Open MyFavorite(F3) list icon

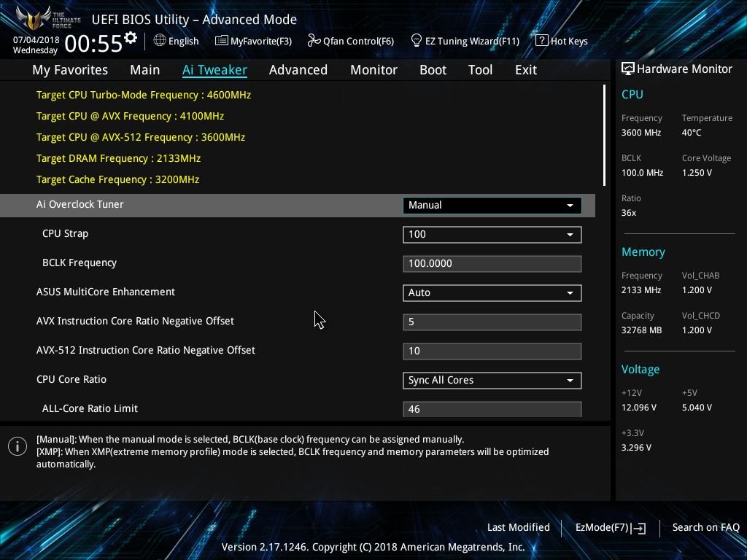pos(222,41)
